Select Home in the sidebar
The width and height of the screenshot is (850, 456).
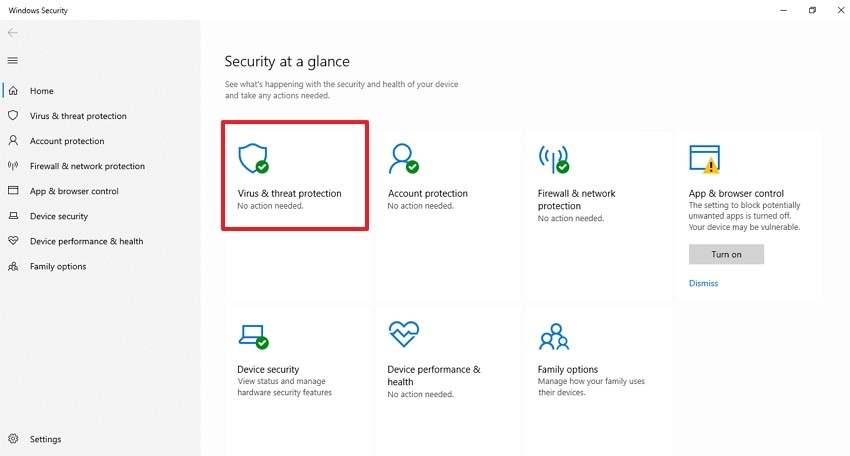(x=42, y=91)
